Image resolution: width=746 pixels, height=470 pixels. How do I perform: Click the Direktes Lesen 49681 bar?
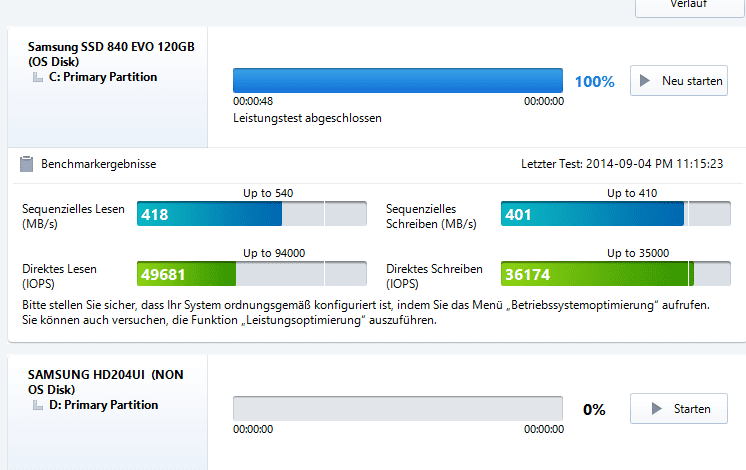[252, 274]
